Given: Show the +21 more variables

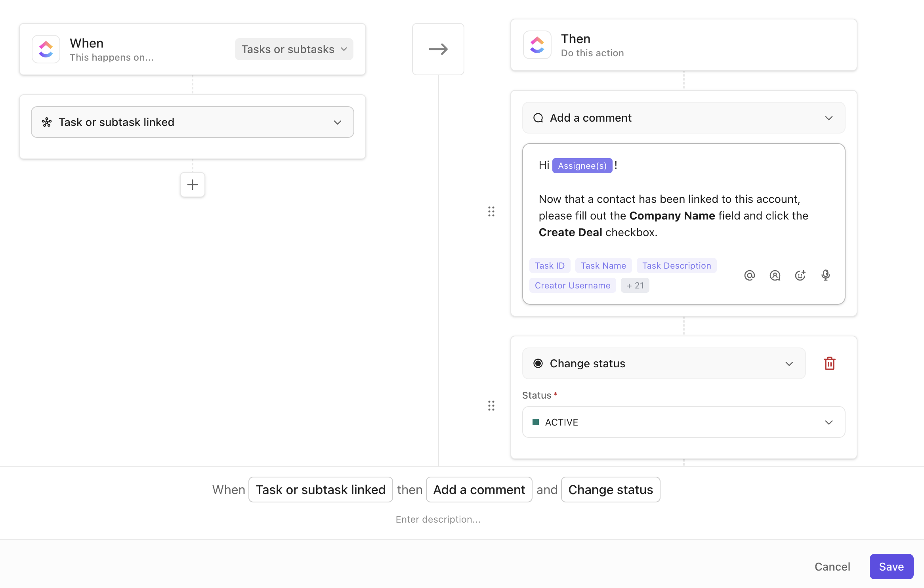Looking at the screenshot, I should click(x=635, y=285).
